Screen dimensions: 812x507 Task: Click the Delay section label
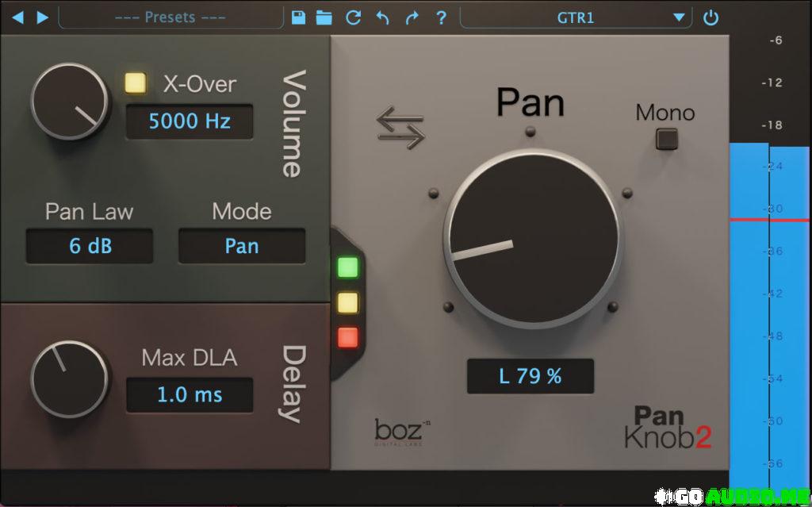[x=293, y=384]
